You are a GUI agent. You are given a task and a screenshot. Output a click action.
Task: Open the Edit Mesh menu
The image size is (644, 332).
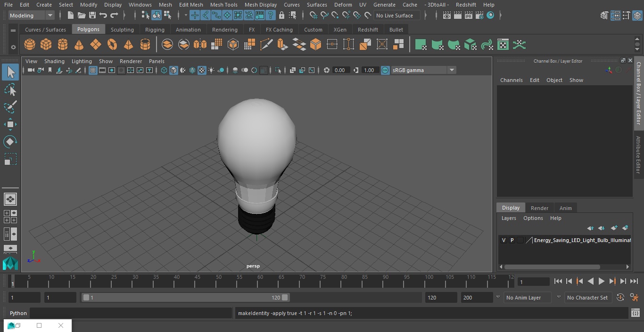point(191,5)
